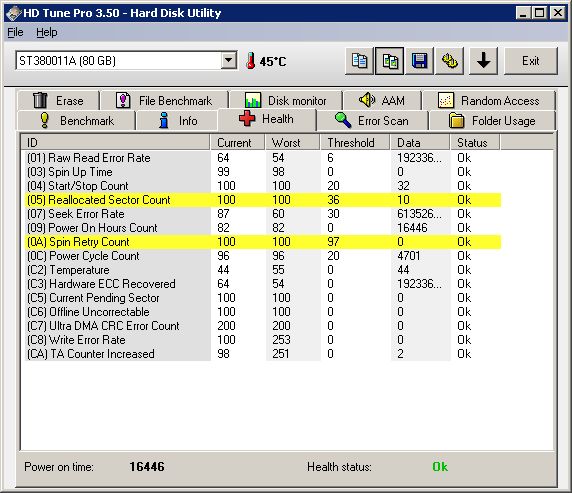
Task: Select the Health tab
Action: (x=267, y=119)
